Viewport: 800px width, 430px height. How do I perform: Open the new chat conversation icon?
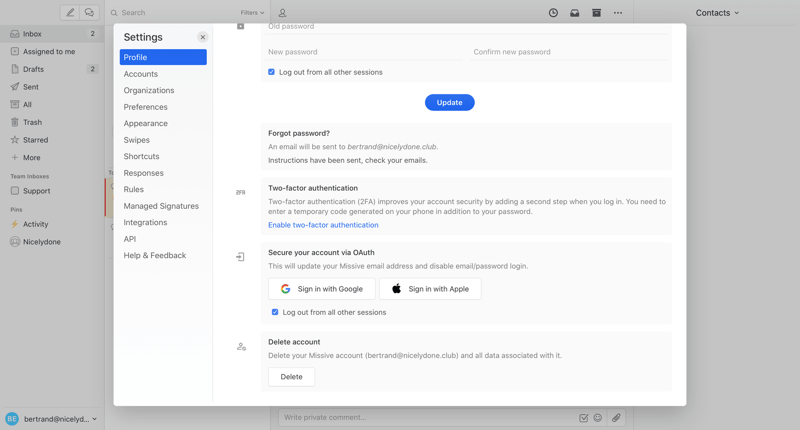coord(89,13)
